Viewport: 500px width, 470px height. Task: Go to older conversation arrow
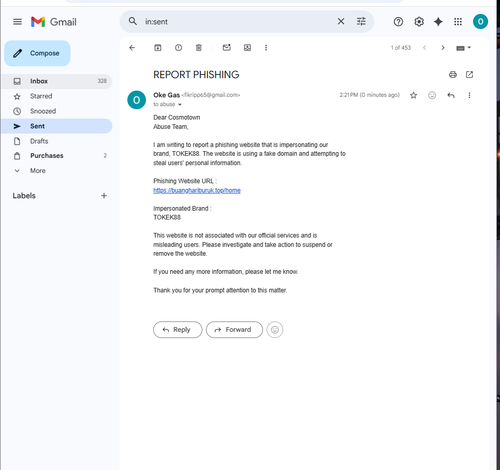click(443, 48)
